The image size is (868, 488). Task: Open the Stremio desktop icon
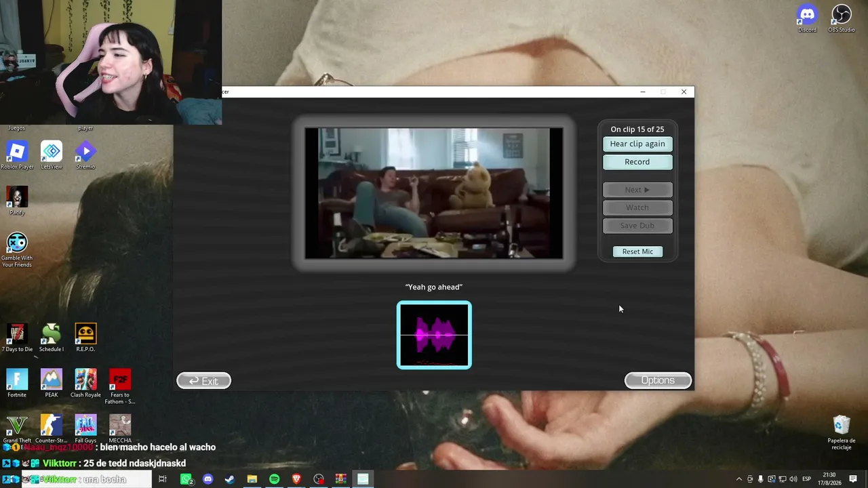click(85, 155)
